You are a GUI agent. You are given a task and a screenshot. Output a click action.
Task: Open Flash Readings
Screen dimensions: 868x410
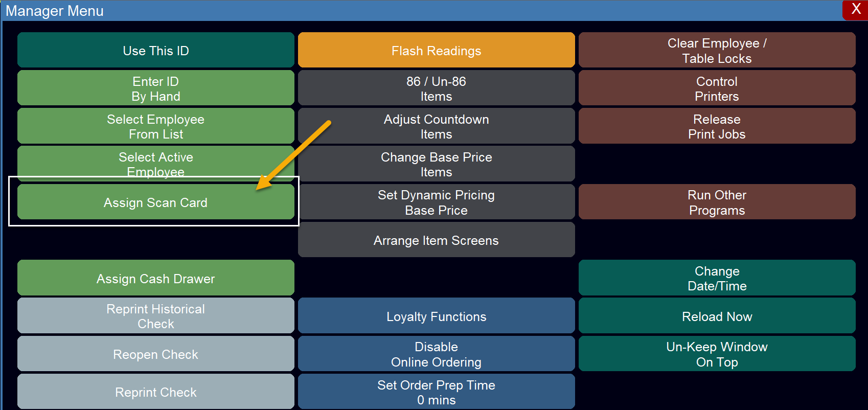point(437,50)
